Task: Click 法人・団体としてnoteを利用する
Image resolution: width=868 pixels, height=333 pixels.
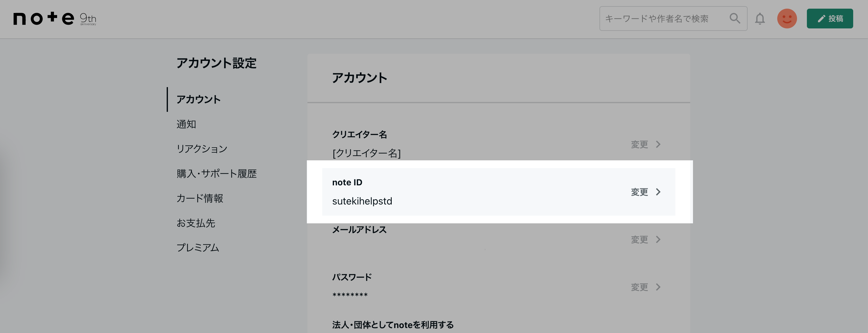Action: (x=393, y=325)
